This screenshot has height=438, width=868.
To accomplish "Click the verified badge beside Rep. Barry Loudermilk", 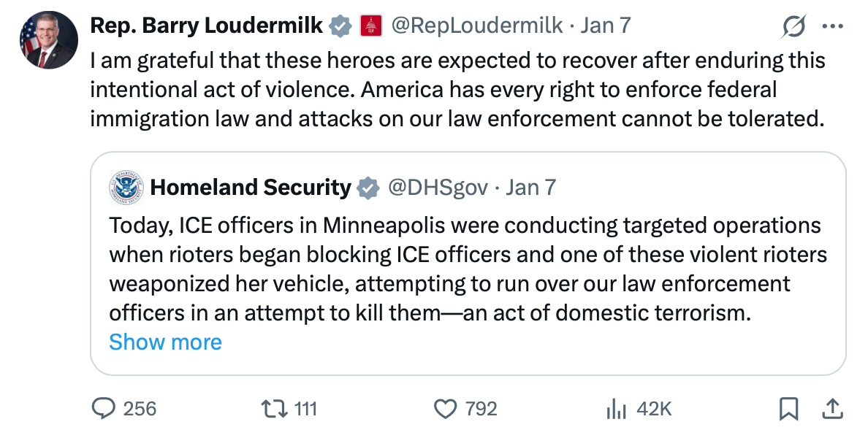I will [x=340, y=26].
